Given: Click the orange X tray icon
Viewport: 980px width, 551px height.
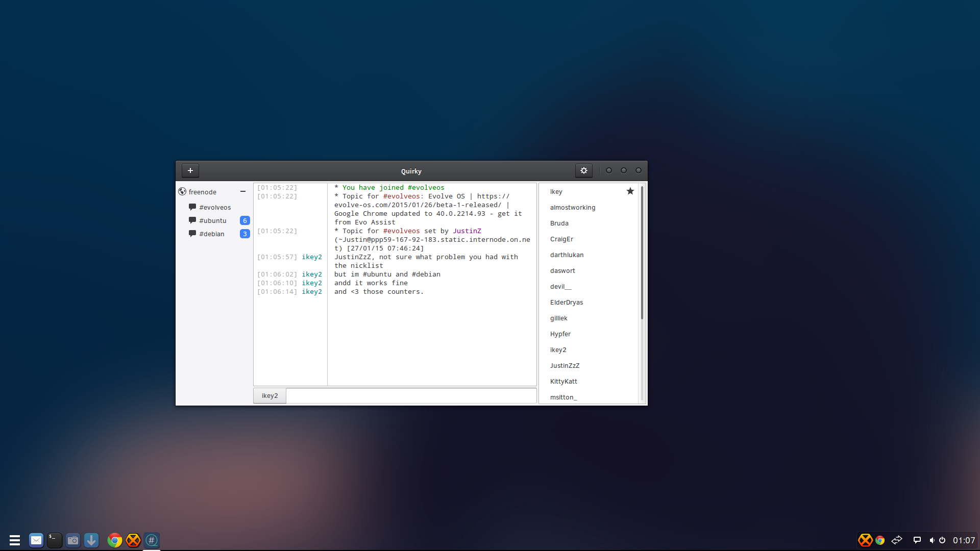Looking at the screenshot, I should click(865, 540).
